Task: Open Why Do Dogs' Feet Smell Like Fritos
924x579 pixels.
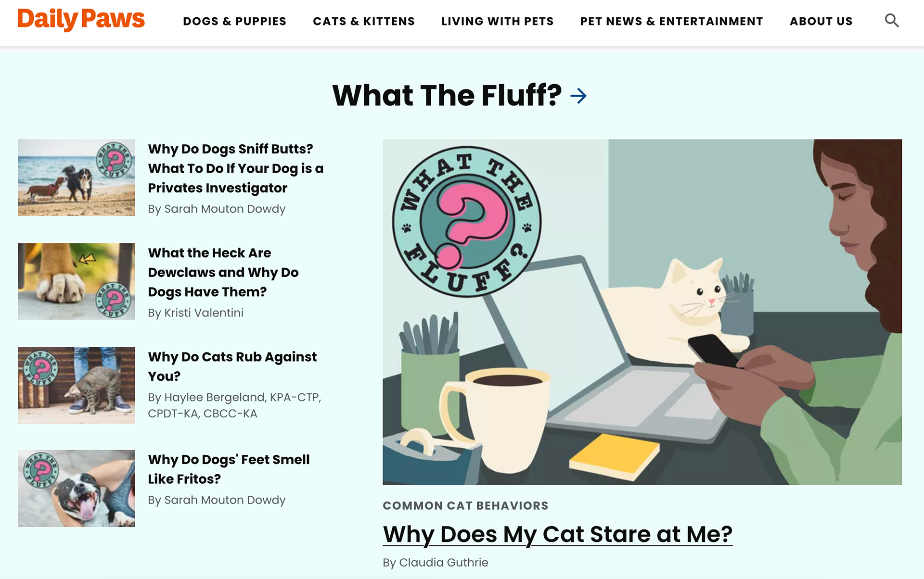Action: pyautogui.click(x=229, y=469)
